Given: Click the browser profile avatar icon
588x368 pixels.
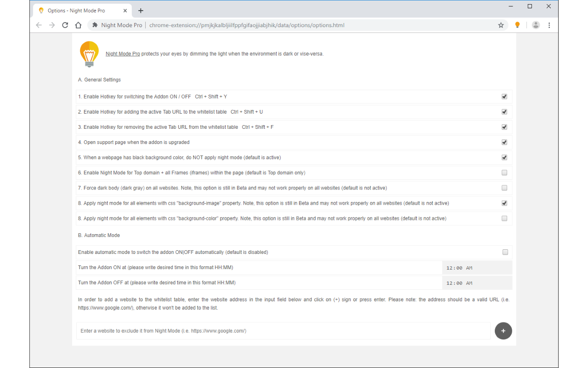Looking at the screenshot, I should pos(536,25).
